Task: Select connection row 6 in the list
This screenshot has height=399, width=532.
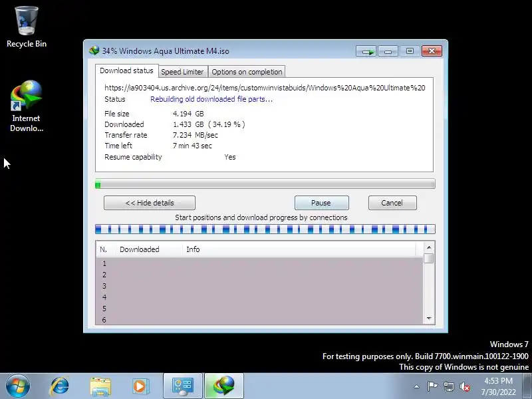Action: coord(259,320)
